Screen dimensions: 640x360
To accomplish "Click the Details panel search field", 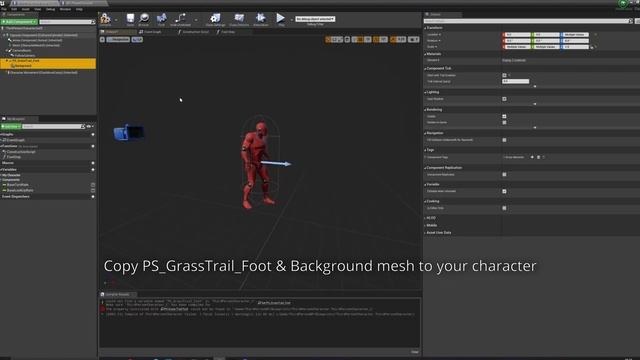I will tap(527, 21).
